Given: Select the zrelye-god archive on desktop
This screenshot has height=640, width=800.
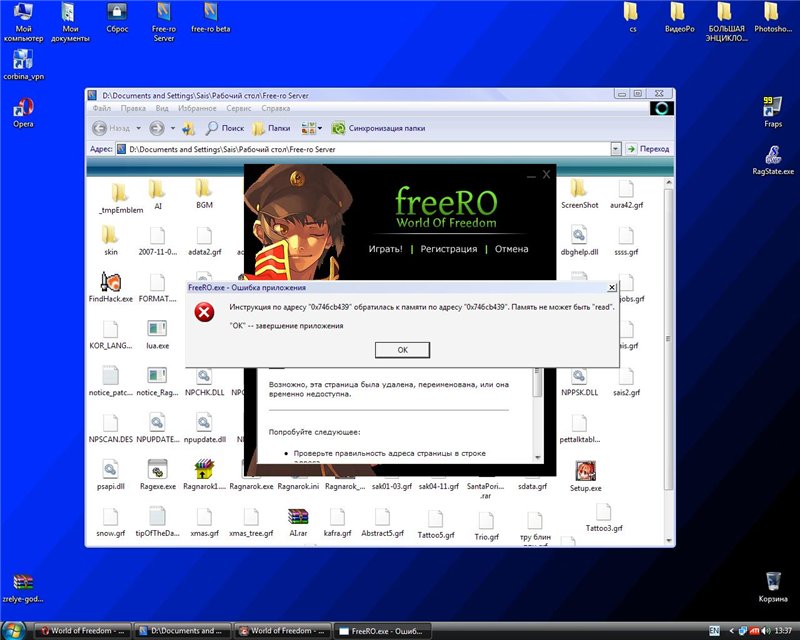Looking at the screenshot, I should pos(23,587).
